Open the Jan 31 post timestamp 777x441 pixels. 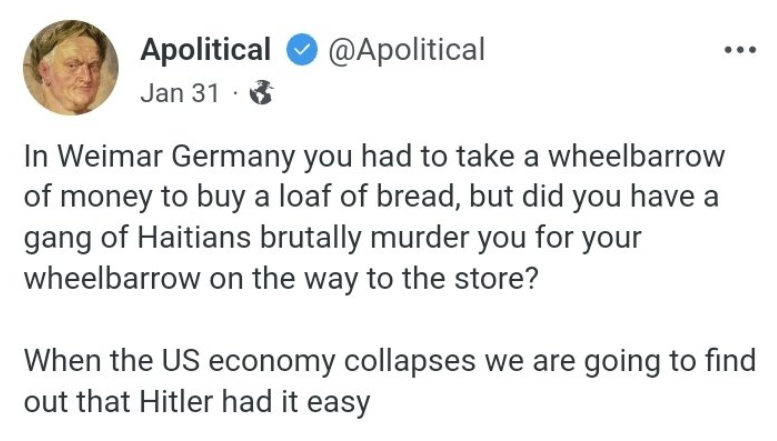pos(180,93)
